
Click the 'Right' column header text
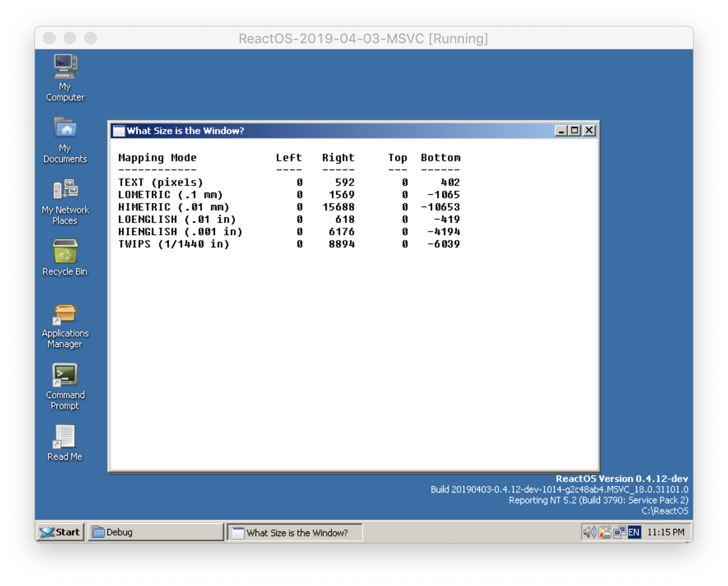click(x=338, y=158)
